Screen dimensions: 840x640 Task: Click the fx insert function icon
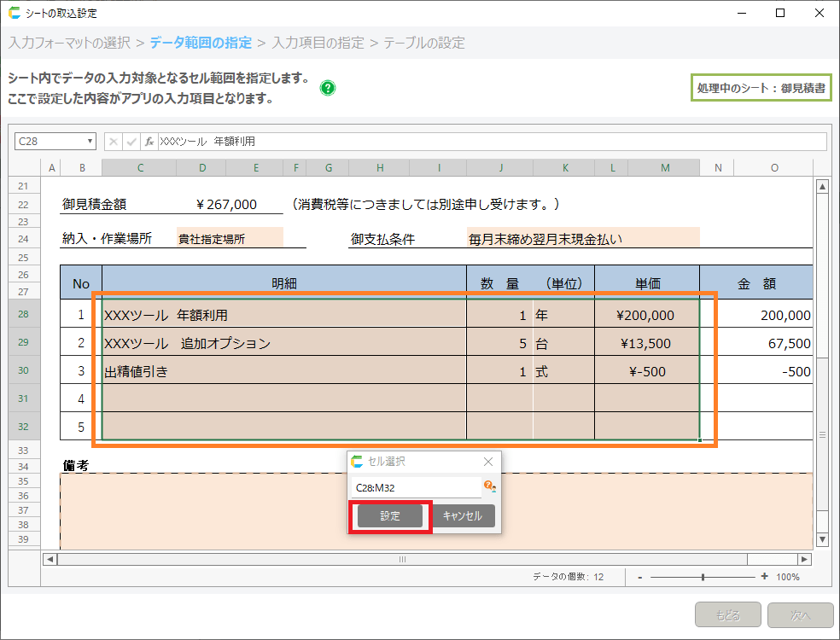click(x=149, y=142)
